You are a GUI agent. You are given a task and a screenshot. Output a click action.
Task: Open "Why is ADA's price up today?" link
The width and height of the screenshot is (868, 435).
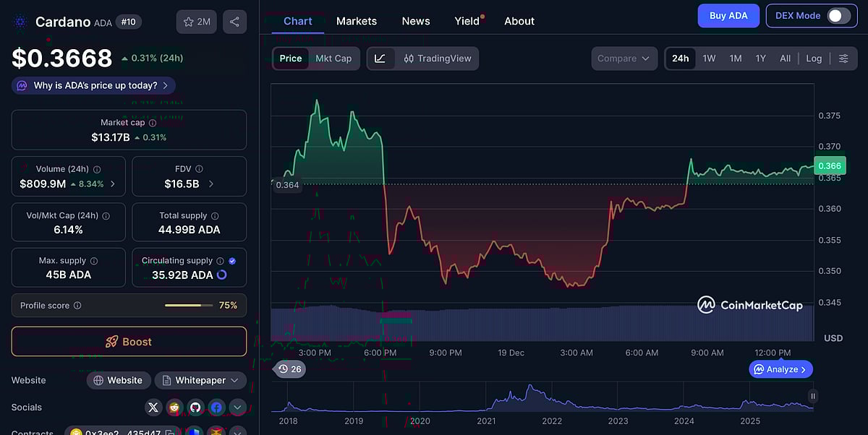(93, 85)
